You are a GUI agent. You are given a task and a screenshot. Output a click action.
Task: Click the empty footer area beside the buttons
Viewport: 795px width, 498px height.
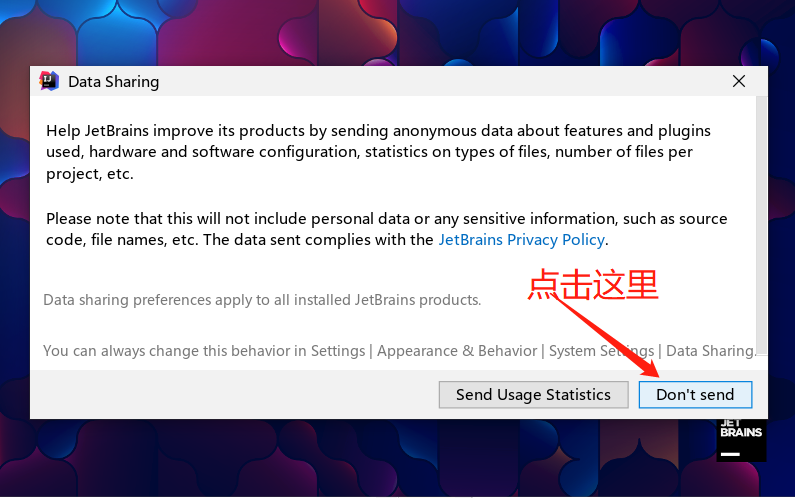[233, 395]
